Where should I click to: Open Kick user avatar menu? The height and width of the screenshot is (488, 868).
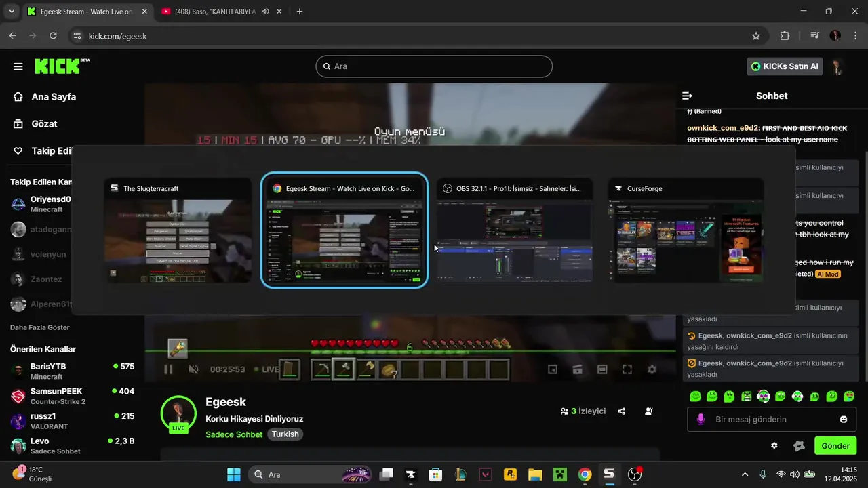(x=837, y=66)
